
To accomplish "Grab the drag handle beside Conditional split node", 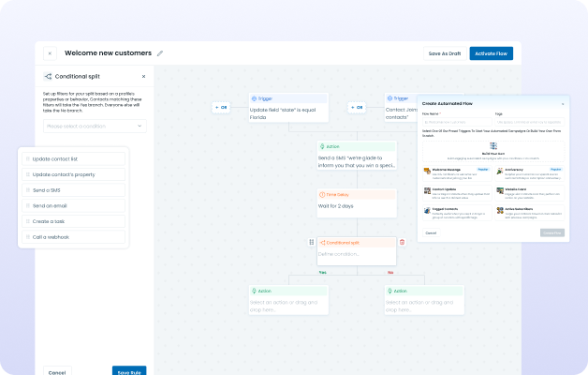I will [x=312, y=242].
